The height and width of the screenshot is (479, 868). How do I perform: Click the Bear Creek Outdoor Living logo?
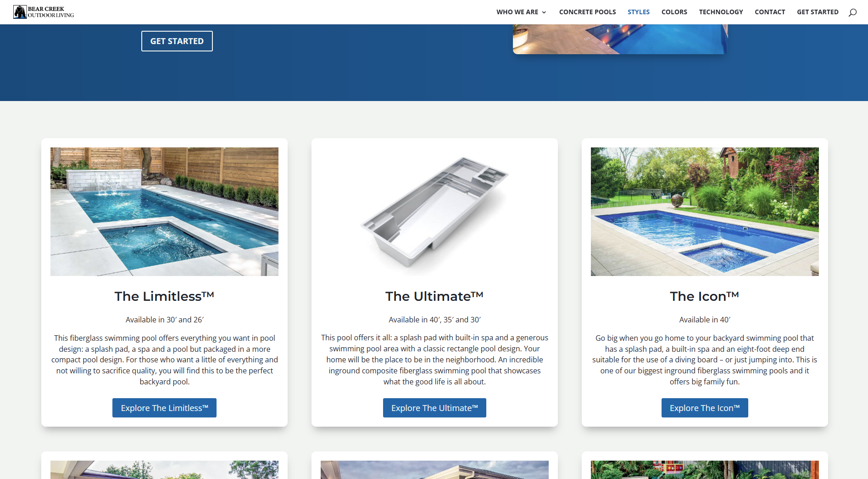pos(44,12)
